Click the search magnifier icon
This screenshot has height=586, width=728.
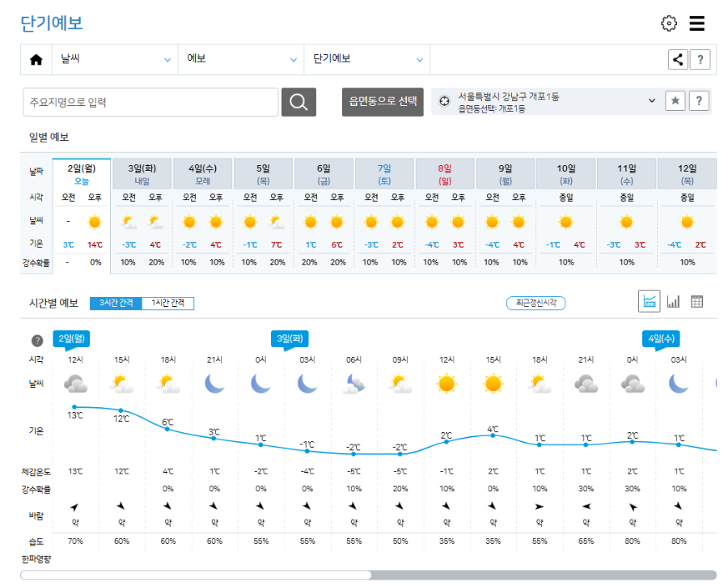(x=298, y=101)
